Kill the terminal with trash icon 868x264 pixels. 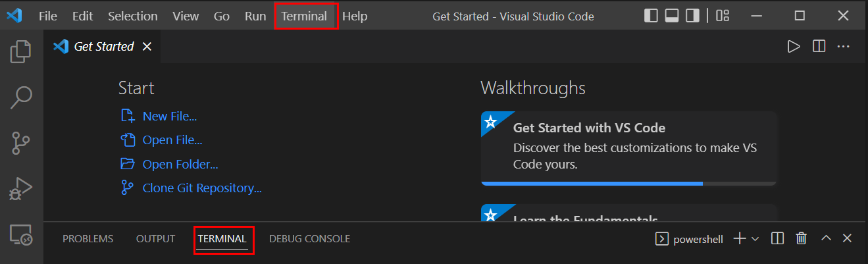tap(801, 238)
